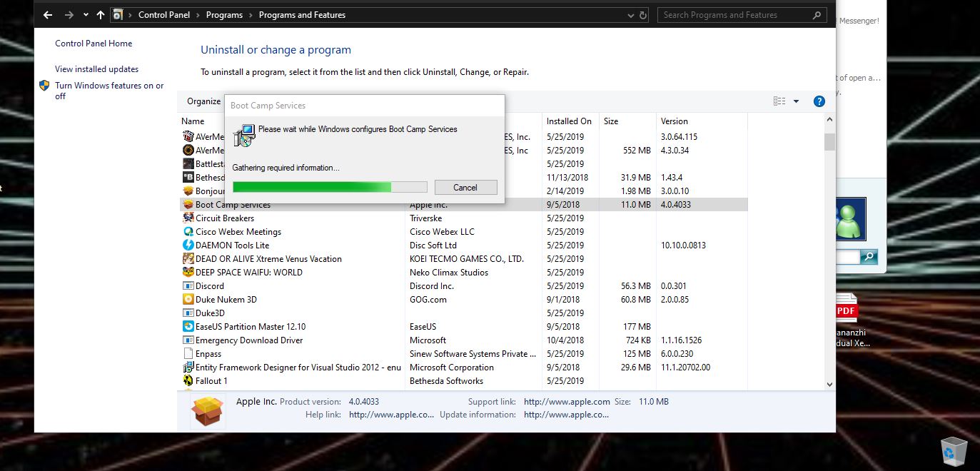Click the EaseUS Partition Master icon
This screenshot has width=980, height=471.
(188, 327)
